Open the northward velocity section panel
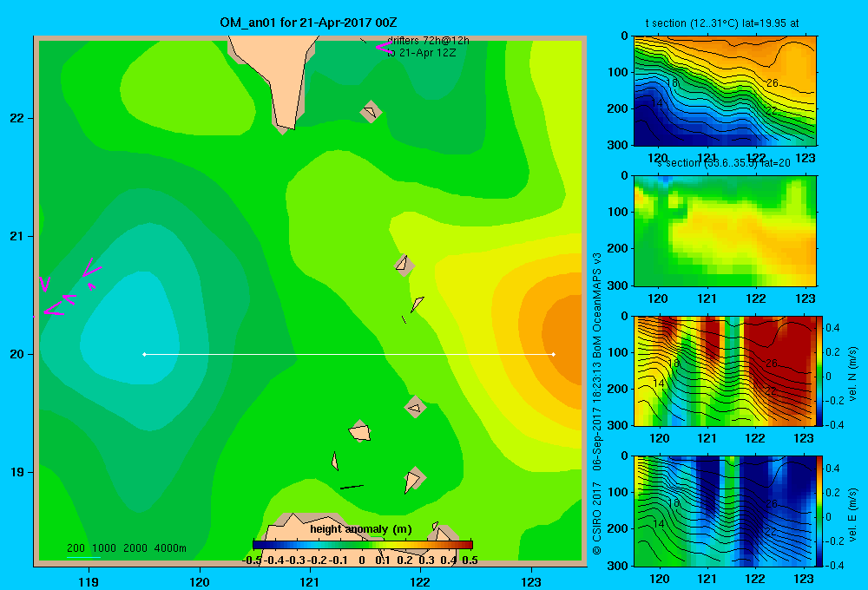 (x=725, y=370)
